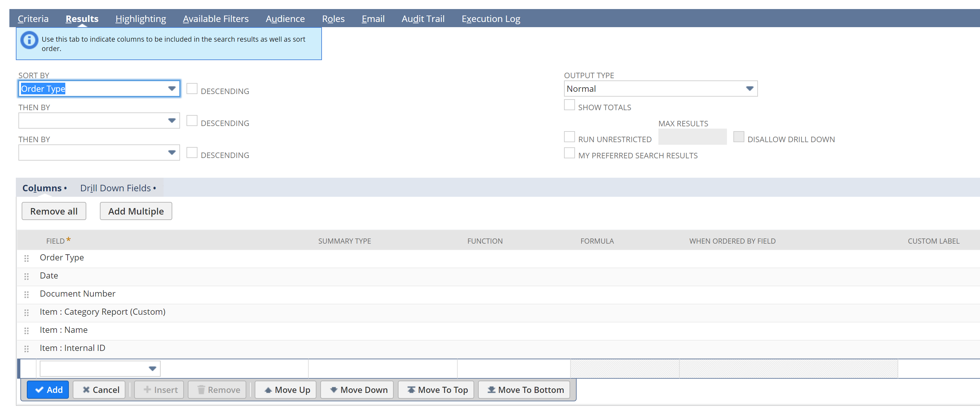Grab drag handle for Item : Category Report row

click(x=27, y=312)
